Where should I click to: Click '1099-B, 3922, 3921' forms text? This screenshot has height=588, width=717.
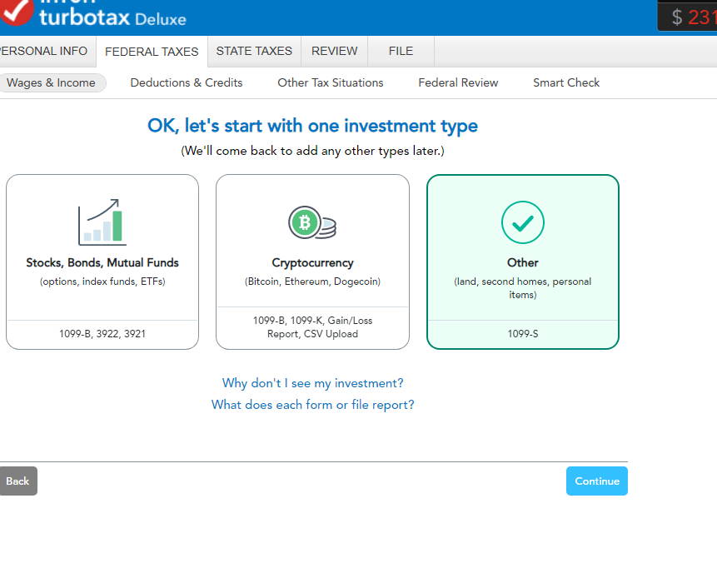coord(102,334)
